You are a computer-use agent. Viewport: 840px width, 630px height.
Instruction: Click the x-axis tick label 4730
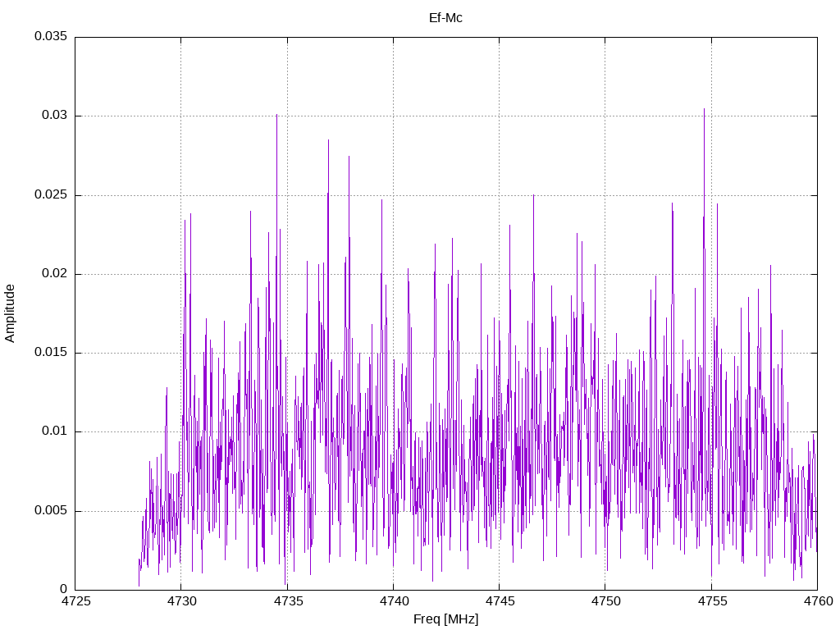pyautogui.click(x=181, y=601)
